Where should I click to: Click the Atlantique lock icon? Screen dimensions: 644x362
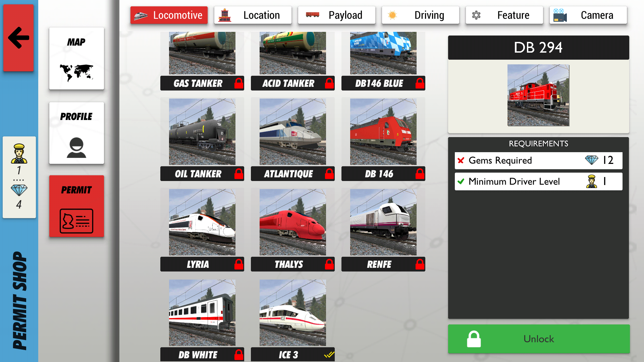[x=329, y=173]
